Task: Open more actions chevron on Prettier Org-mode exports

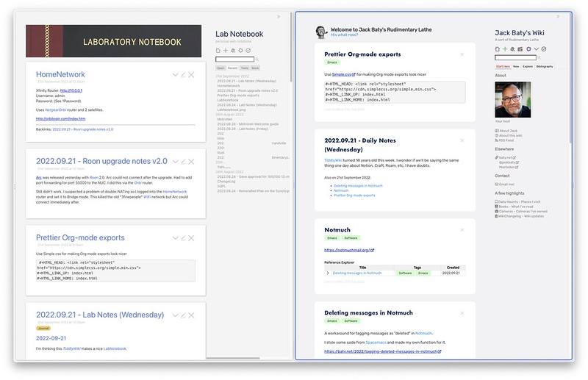Action: 175,239
